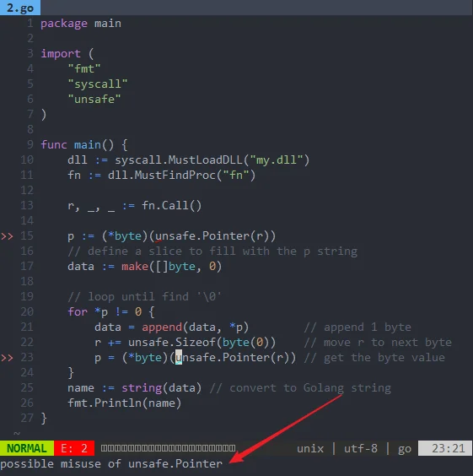Click 'dll.MustFindProc' on line 11

coord(162,176)
